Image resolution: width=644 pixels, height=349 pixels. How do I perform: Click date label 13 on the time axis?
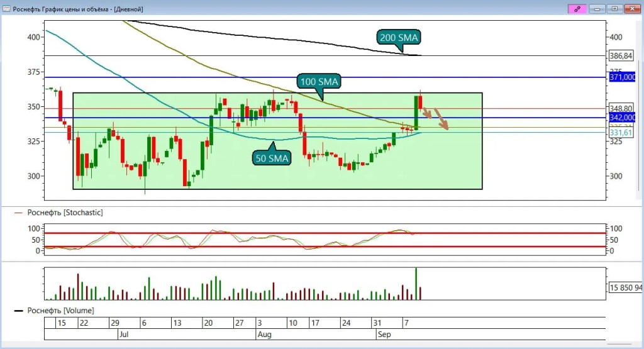coord(177,323)
